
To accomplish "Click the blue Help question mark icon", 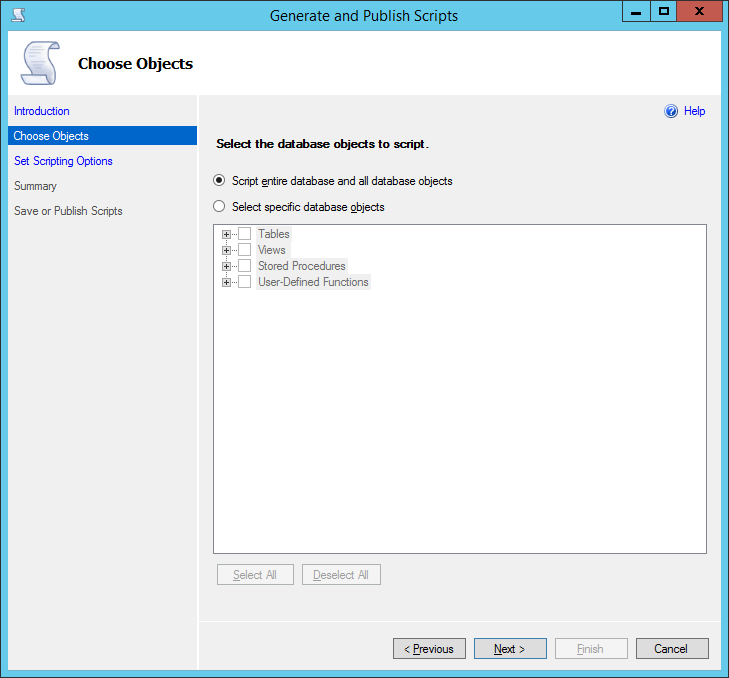I will pos(671,112).
